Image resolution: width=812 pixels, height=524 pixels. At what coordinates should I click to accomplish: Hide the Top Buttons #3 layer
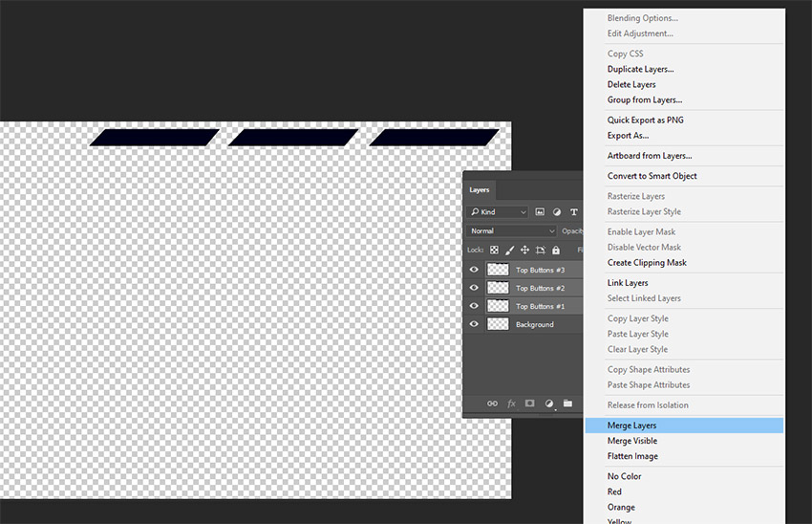(473, 270)
